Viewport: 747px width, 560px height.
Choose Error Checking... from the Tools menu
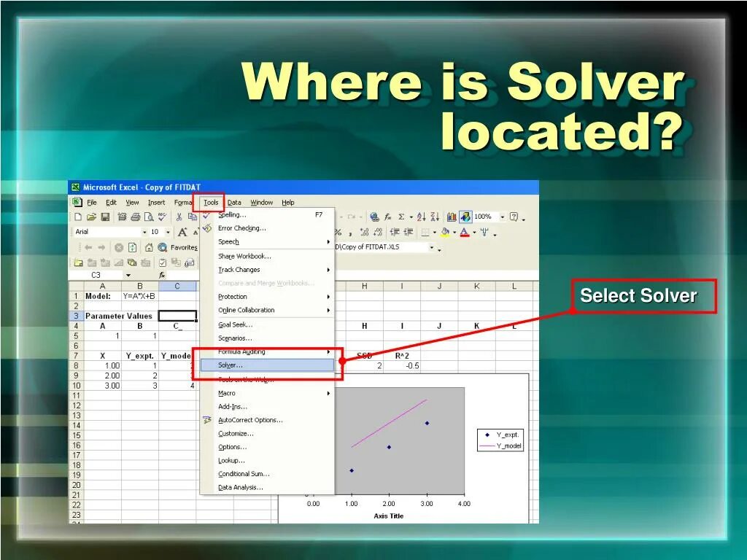tap(267, 228)
